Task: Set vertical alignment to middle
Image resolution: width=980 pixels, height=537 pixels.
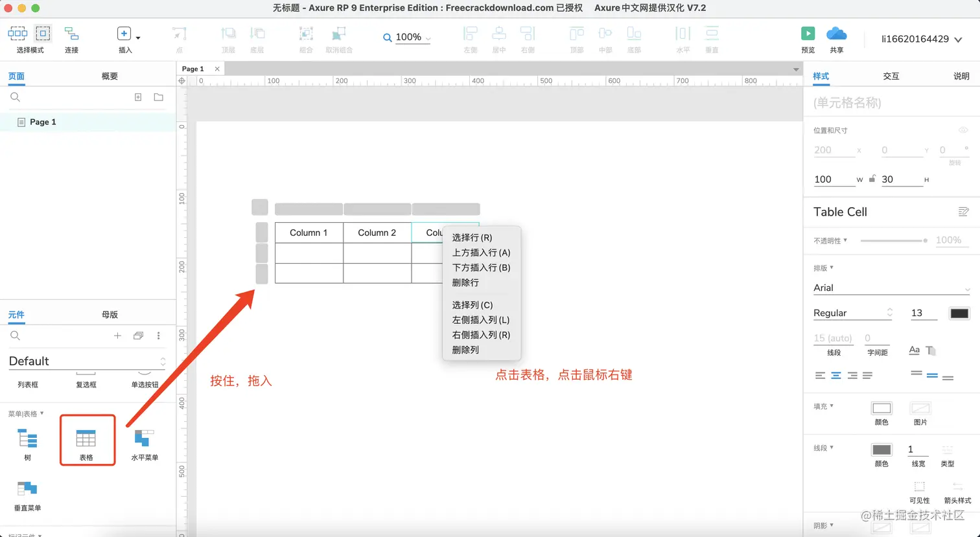Action: [932, 375]
